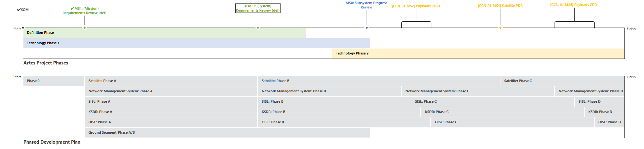This screenshot has width=644, height=149.
Task: Select SISL: Phase D bar
Action: pyautogui.click(x=600, y=102)
